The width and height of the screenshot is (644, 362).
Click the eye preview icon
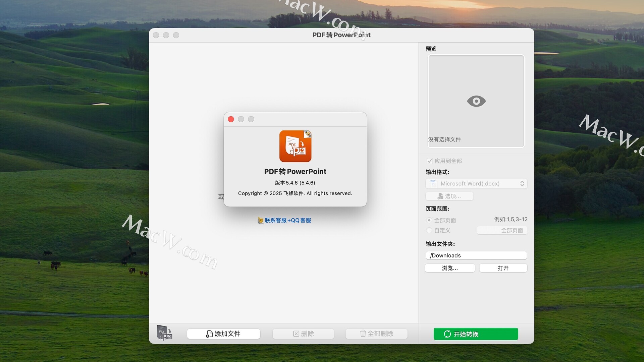click(x=476, y=101)
